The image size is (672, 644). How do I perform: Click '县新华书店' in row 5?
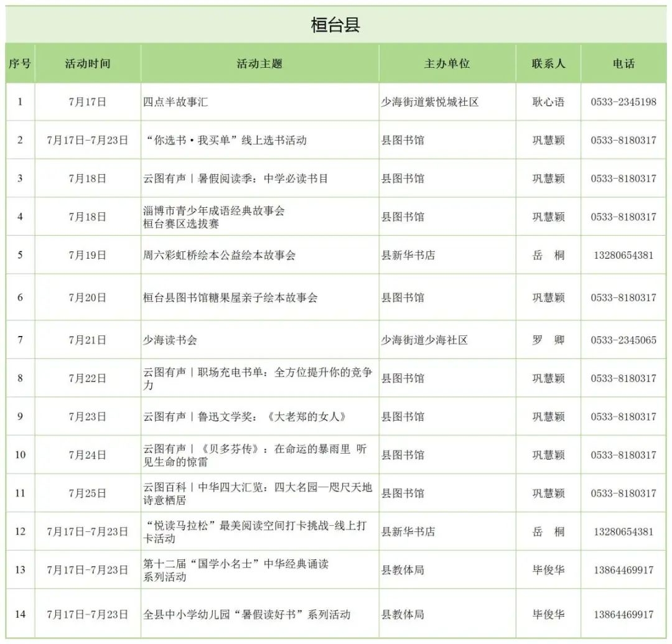408,255
